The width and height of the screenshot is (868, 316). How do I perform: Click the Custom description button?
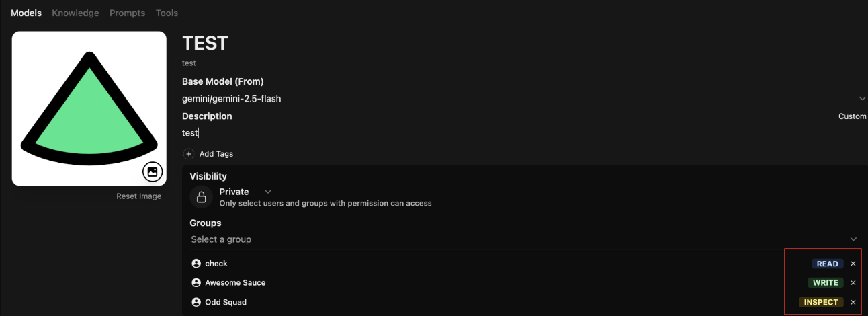click(852, 116)
